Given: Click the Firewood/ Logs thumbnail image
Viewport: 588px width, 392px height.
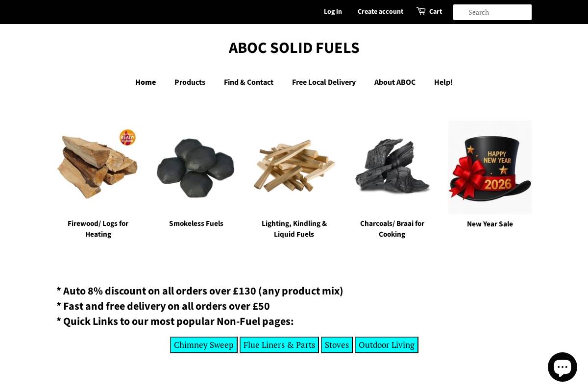Looking at the screenshot, I should tap(98, 167).
